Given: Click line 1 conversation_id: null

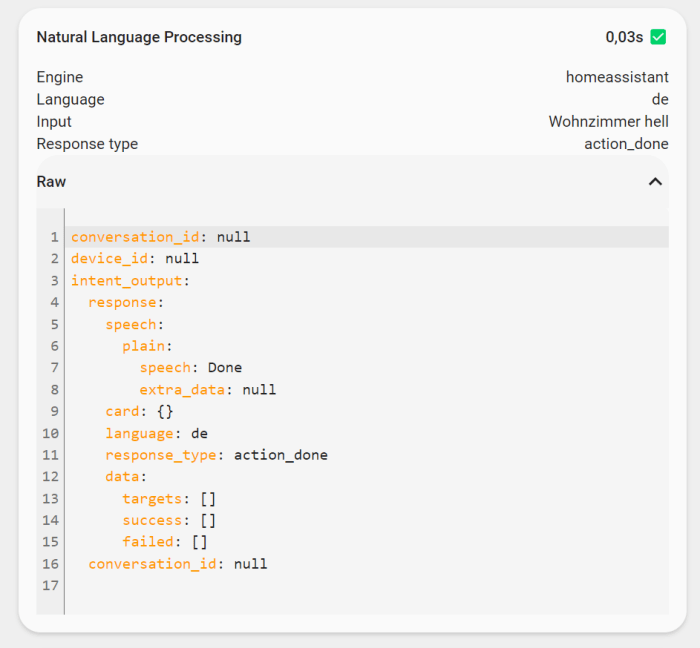Looking at the screenshot, I should 161,237.
